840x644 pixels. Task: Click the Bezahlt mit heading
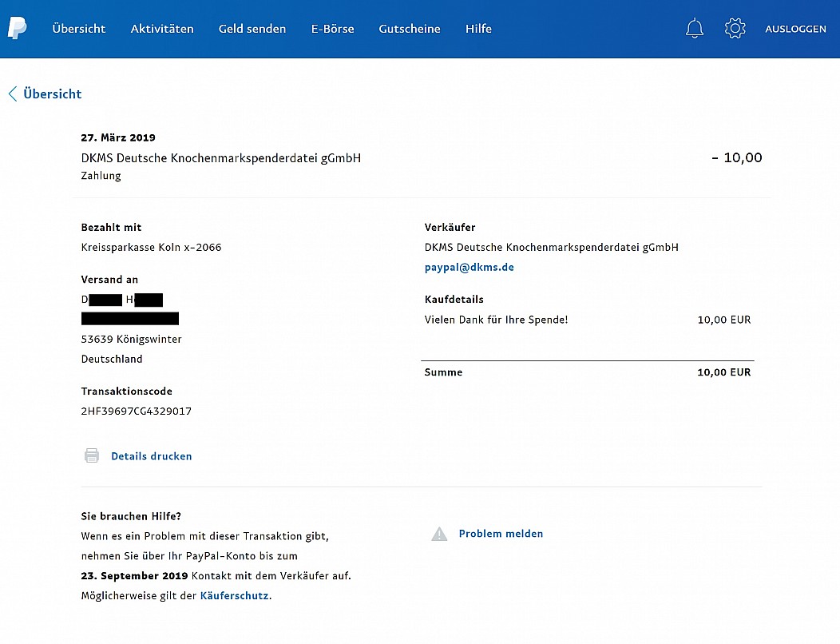(111, 228)
